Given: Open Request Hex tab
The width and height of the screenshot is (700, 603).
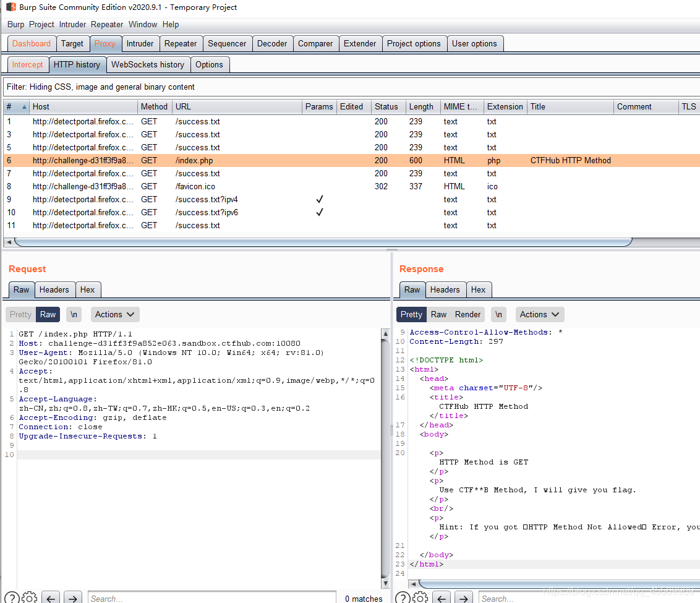Looking at the screenshot, I should (88, 289).
